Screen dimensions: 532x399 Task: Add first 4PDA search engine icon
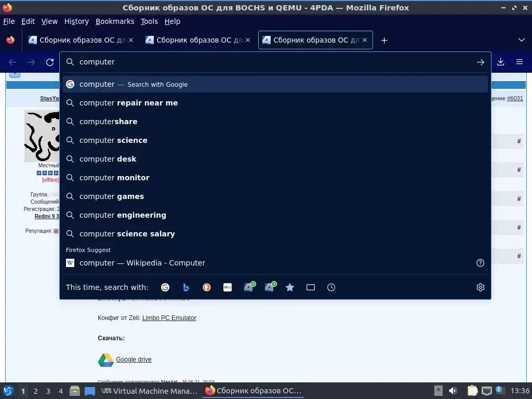click(250, 287)
